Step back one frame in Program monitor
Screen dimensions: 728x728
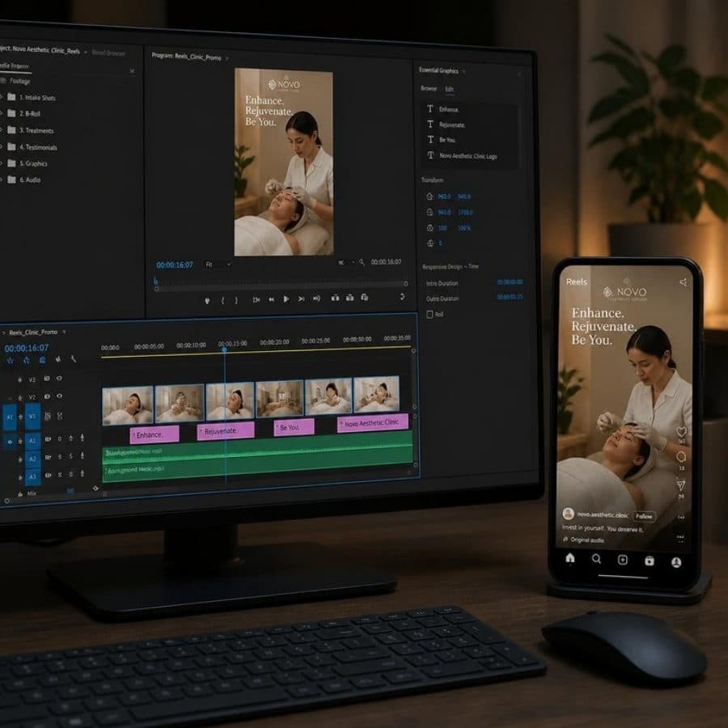(x=271, y=299)
